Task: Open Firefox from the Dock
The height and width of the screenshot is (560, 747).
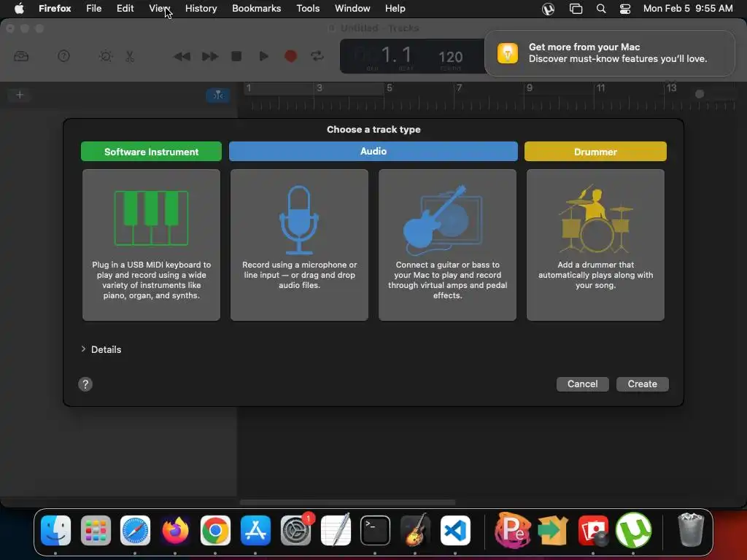Action: pyautogui.click(x=175, y=530)
